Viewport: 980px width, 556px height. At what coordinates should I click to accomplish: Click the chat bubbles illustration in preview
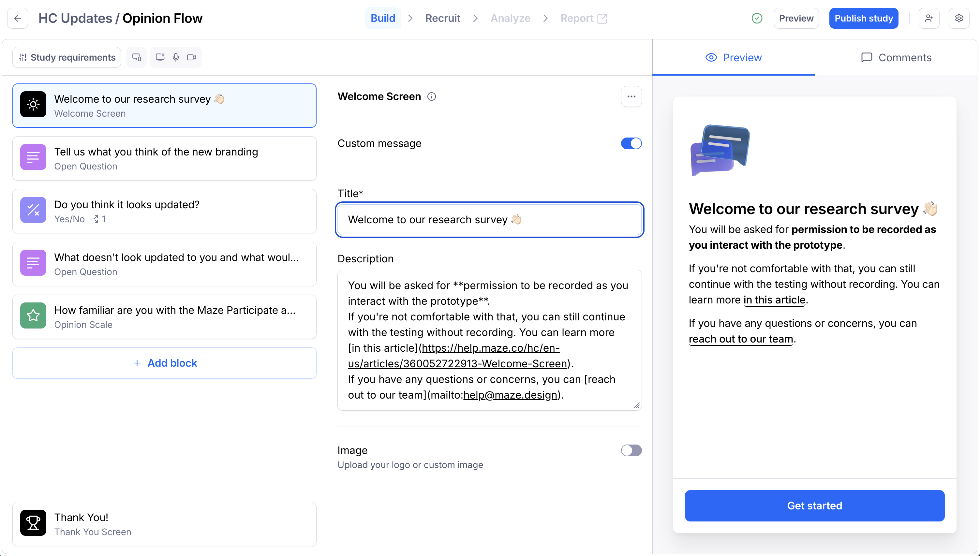pos(720,151)
